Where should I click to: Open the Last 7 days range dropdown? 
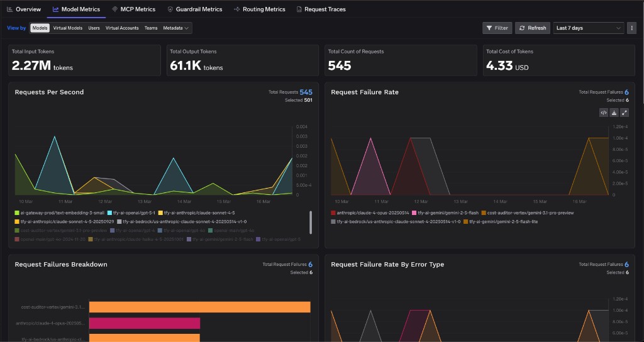[589, 28]
